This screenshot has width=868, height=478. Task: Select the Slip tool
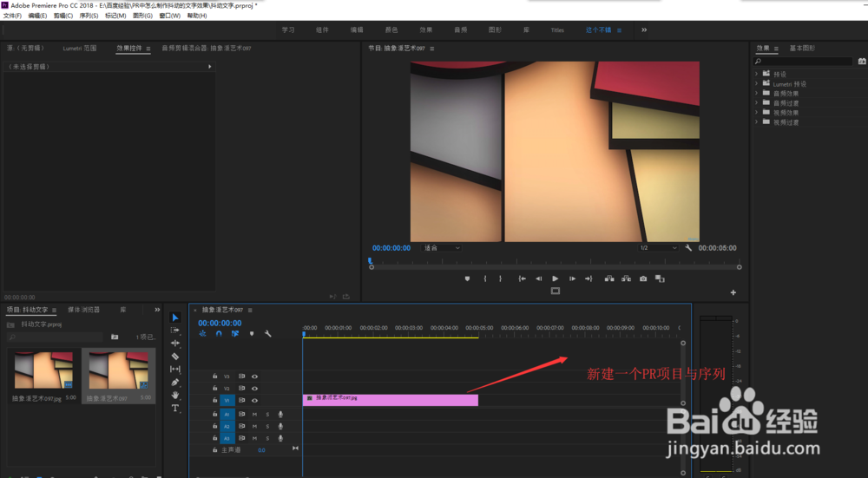pyautogui.click(x=175, y=369)
